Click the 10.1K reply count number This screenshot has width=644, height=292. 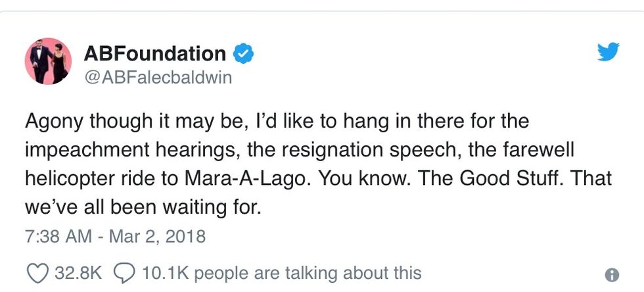coord(164,272)
